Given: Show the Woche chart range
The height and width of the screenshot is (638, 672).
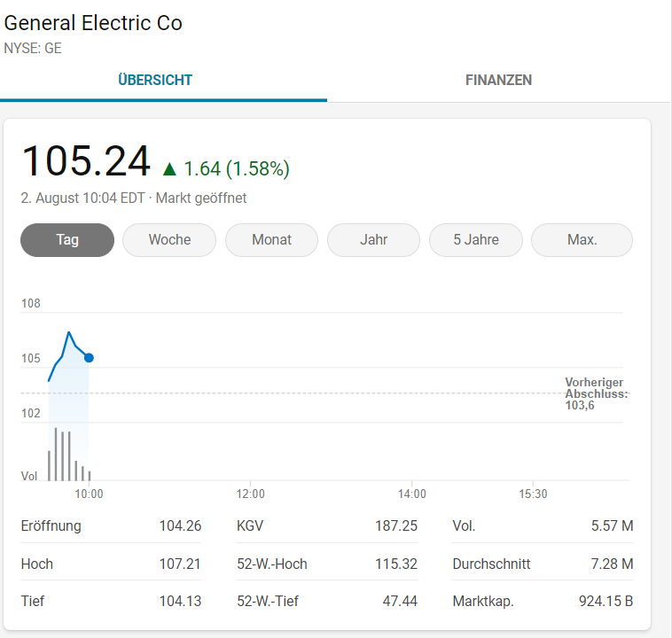Looking at the screenshot, I should tap(169, 239).
